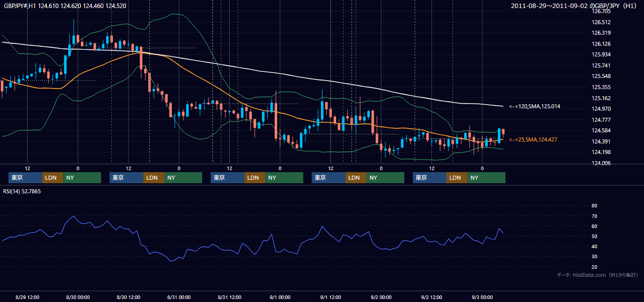Click RSI scale value 70
Viewport: 644px width, 302px height.
(594, 216)
